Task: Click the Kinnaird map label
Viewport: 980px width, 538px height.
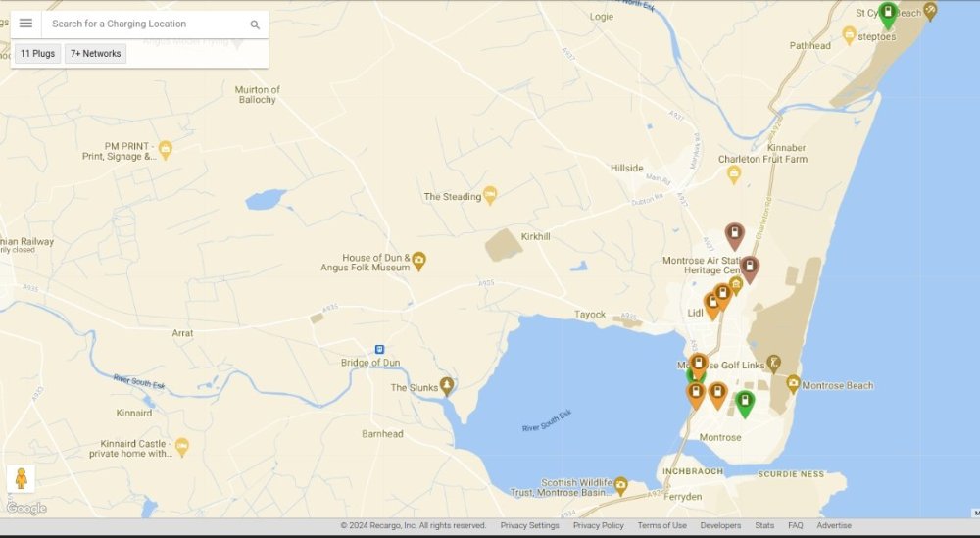Action: 133,413
